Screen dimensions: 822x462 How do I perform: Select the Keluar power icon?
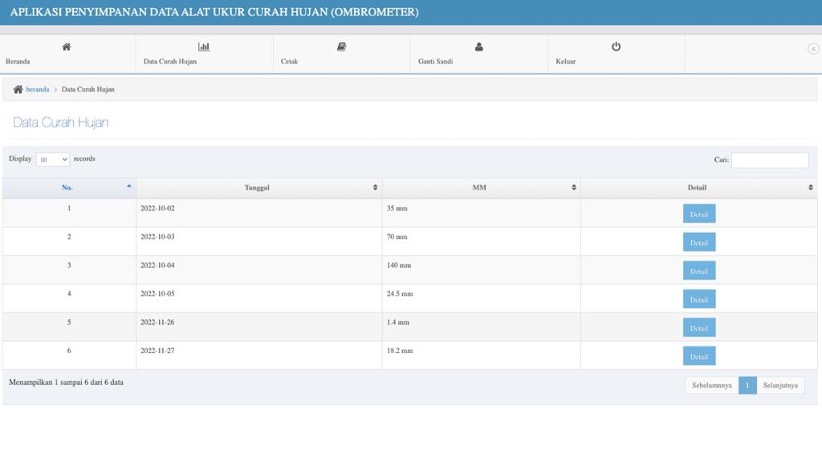(x=616, y=47)
